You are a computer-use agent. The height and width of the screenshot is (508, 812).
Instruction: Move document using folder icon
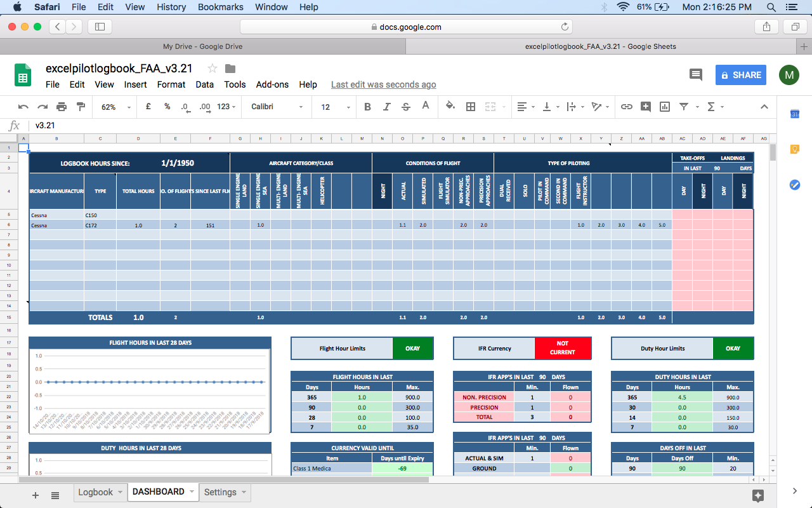click(230, 69)
